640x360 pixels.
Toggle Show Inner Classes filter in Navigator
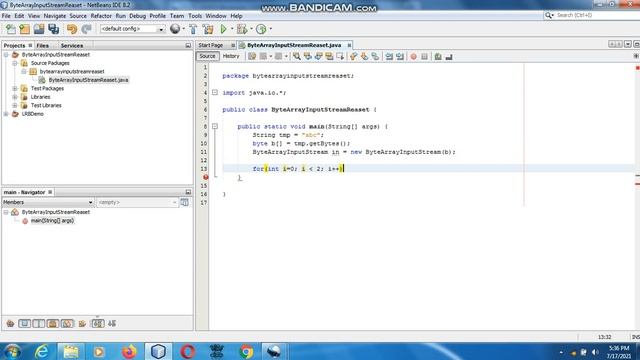[67, 324]
